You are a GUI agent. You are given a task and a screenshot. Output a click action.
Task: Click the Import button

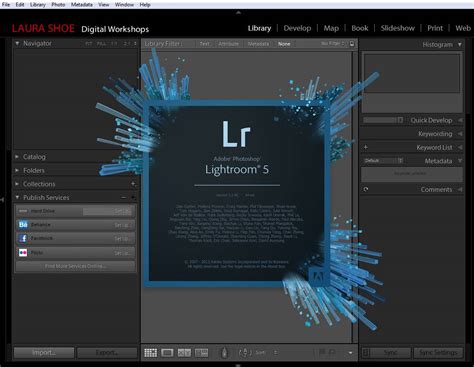[44, 352]
